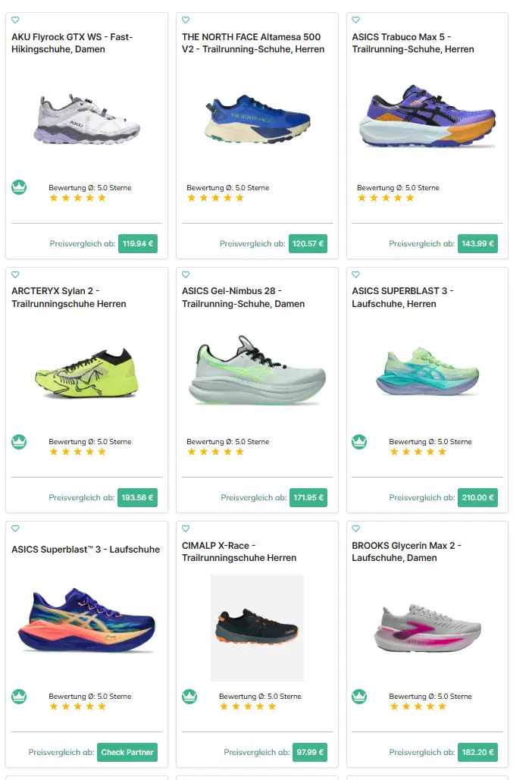The image size is (532, 780).
Task: Click crown badge on CIMALP X-Race card
Action: pyautogui.click(x=189, y=697)
